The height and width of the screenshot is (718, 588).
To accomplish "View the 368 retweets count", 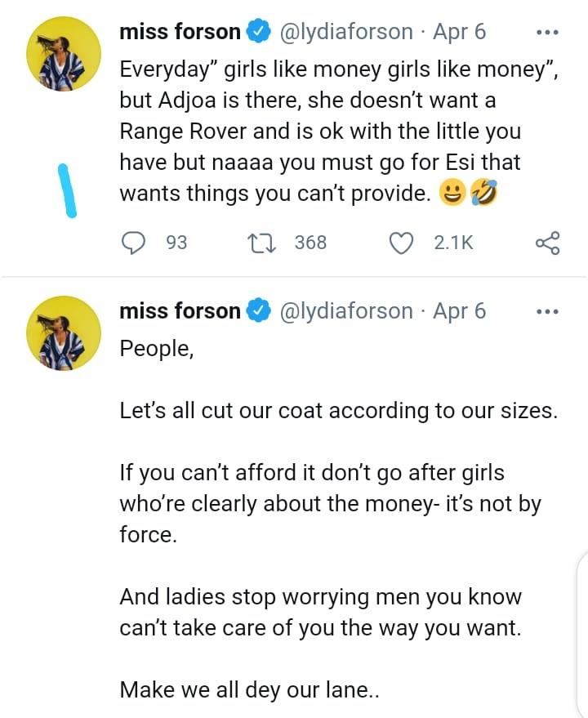I will (310, 243).
